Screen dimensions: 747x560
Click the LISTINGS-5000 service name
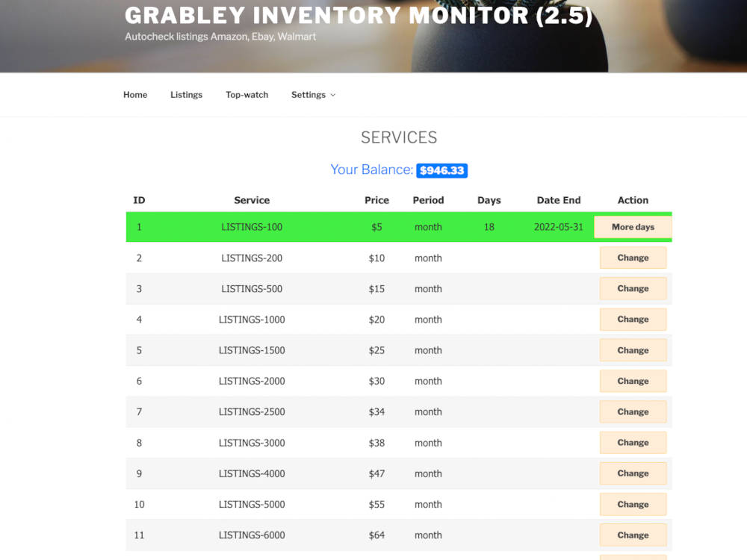tap(252, 504)
